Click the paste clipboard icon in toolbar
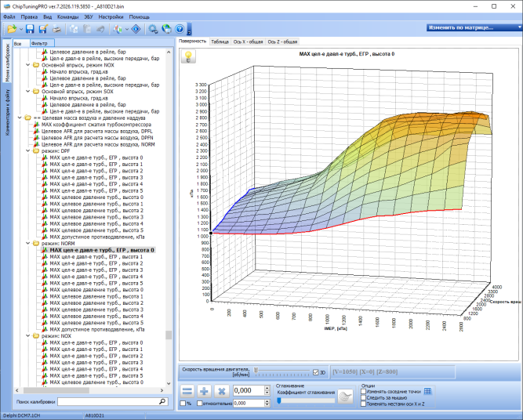Viewport: 523px width, 420px height. click(x=87, y=29)
